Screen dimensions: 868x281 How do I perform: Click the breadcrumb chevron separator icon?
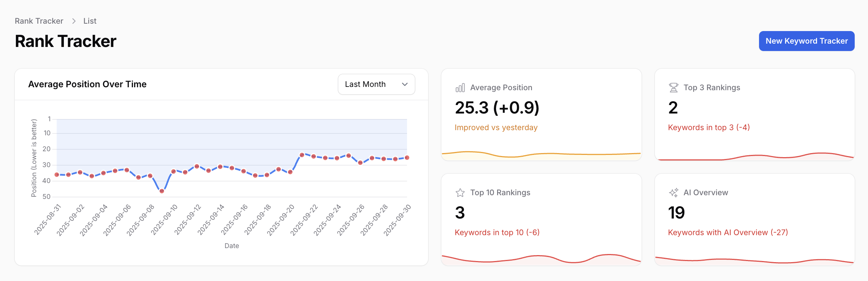pyautogui.click(x=74, y=21)
